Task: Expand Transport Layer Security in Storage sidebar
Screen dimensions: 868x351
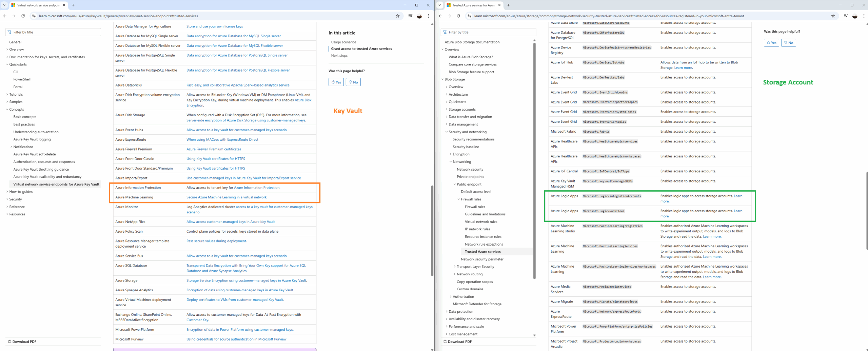Action: point(455,267)
